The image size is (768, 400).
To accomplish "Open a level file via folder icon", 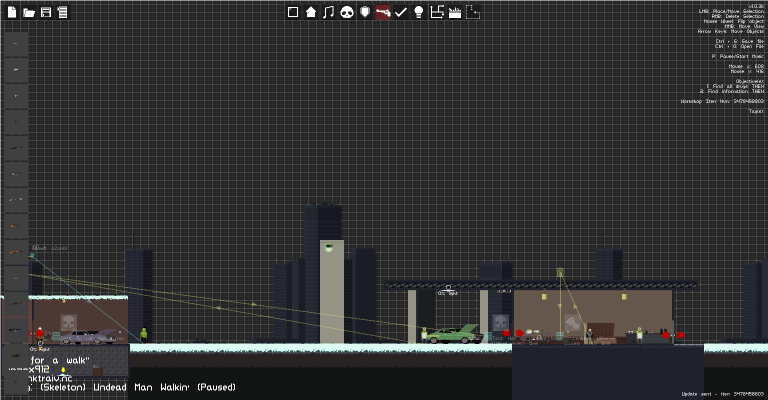I will click(29, 12).
